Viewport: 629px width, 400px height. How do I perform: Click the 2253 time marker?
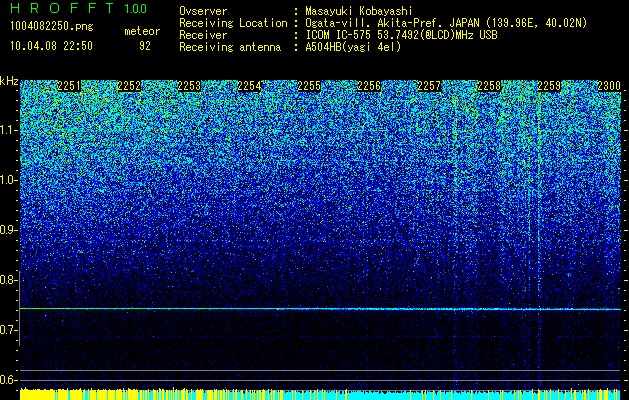point(189,86)
